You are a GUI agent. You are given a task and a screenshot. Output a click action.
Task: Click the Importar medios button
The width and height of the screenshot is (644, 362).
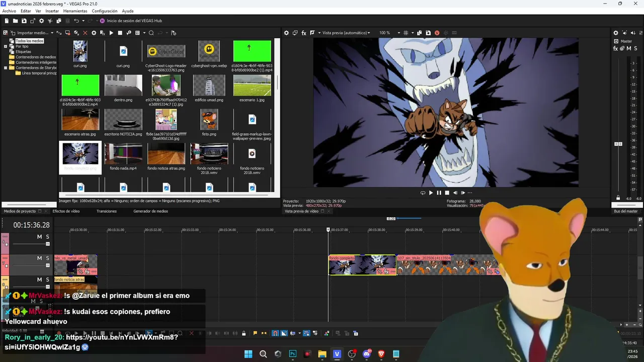(x=29, y=33)
